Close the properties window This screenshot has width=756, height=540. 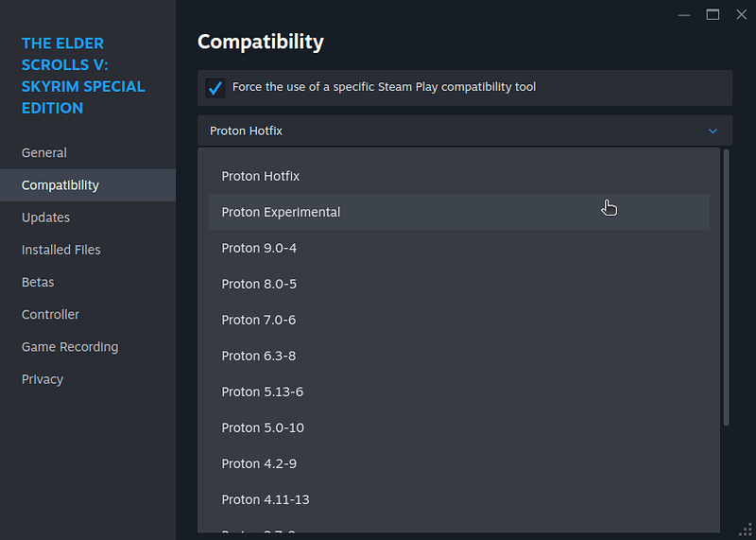pos(742,15)
